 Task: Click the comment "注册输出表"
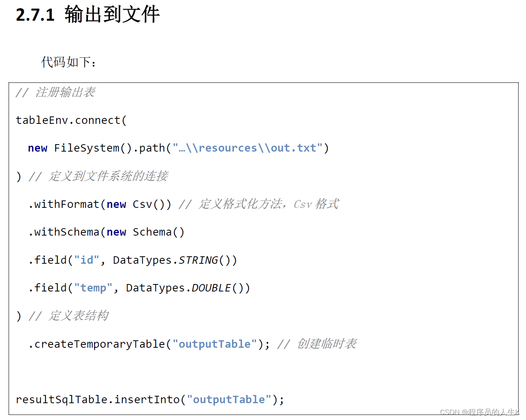65,92
